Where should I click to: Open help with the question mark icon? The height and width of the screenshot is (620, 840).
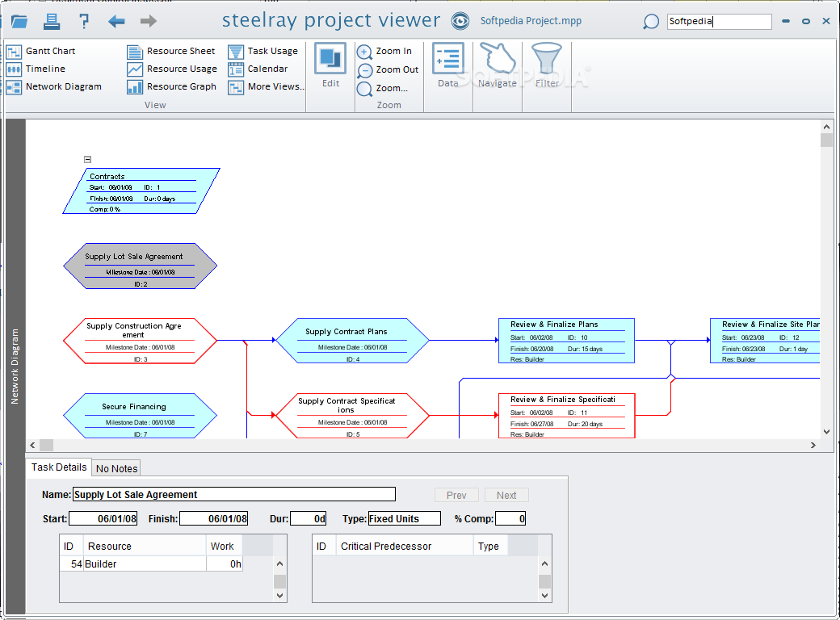(83, 22)
